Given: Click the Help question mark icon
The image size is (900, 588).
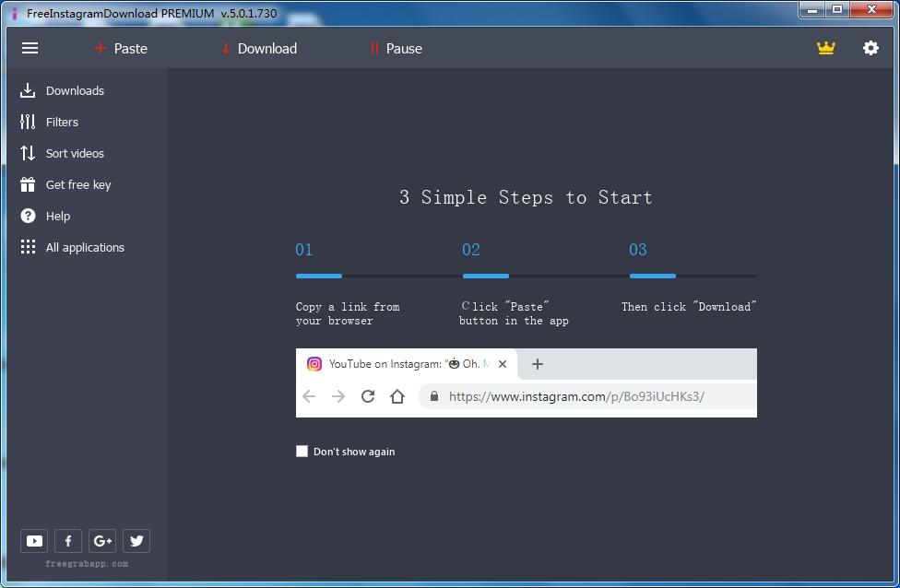Looking at the screenshot, I should 28,216.
